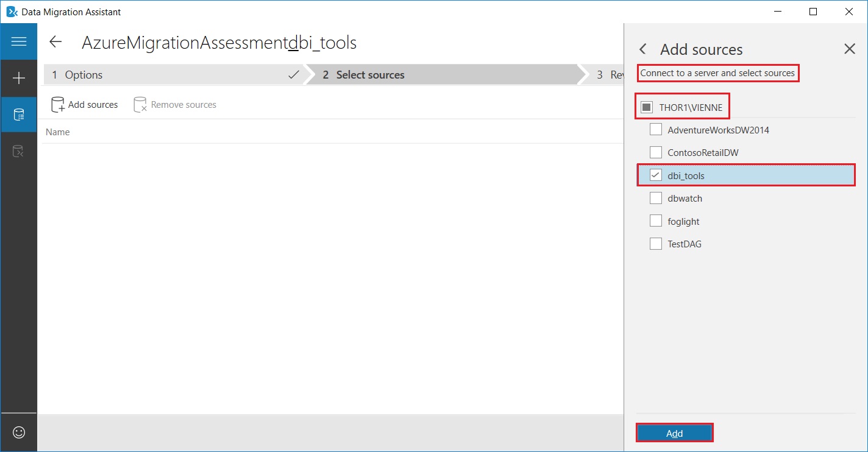Check the TestDAG database checkbox
Image resolution: width=868 pixels, height=452 pixels.
point(656,244)
